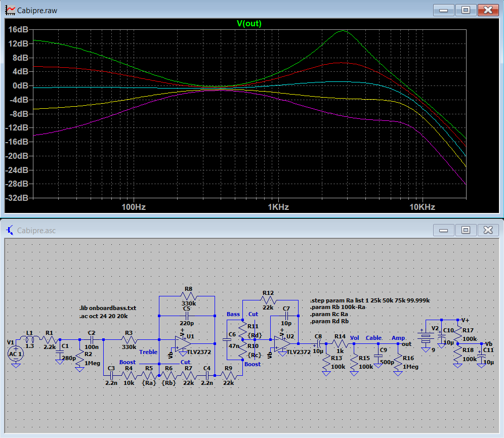
Task: Select the C9 500p capacitor
Action: [x=379, y=356]
